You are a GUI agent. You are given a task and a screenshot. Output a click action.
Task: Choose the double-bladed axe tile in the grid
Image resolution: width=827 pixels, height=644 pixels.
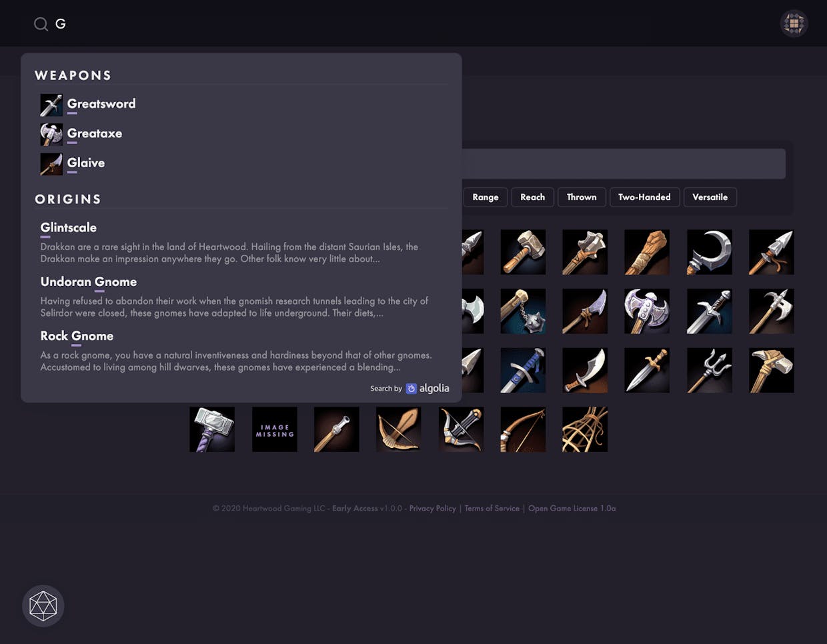click(647, 311)
